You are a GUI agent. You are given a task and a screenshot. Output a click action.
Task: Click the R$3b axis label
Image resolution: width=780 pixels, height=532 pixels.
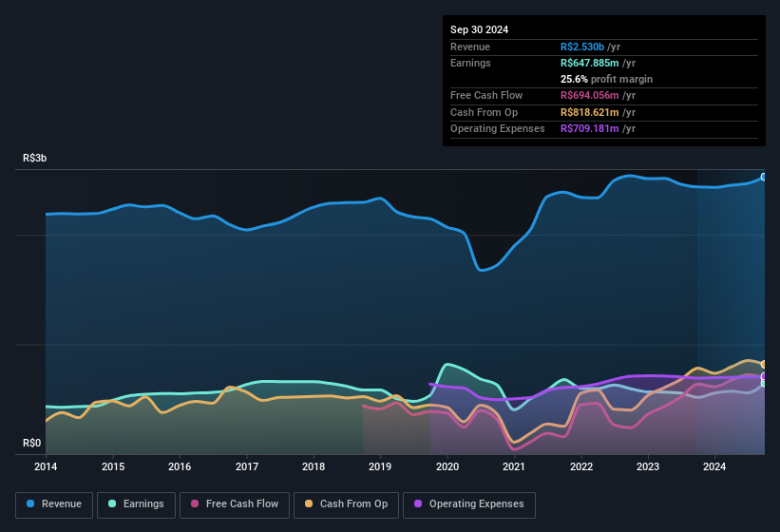35,158
